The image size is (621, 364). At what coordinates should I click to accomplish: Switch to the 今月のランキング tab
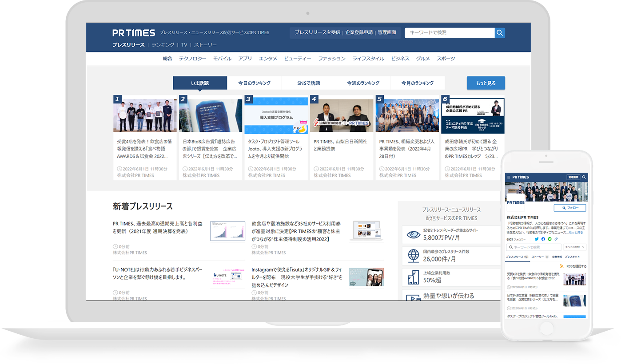(x=418, y=83)
